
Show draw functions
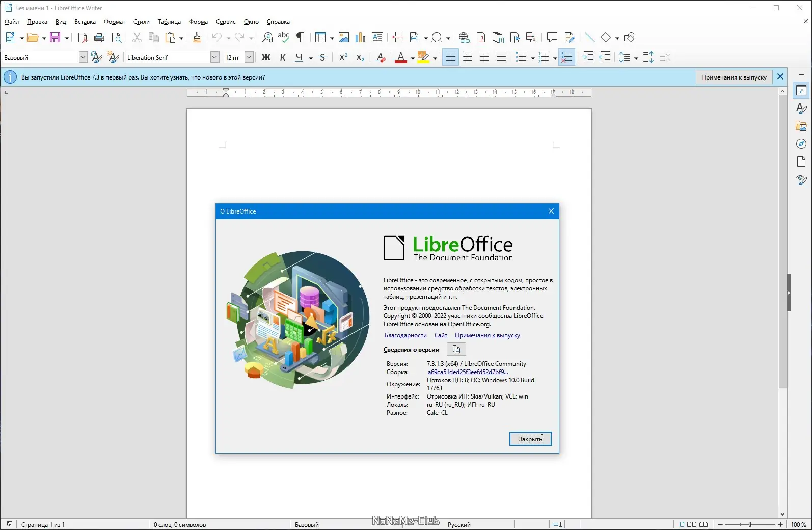[629, 37]
